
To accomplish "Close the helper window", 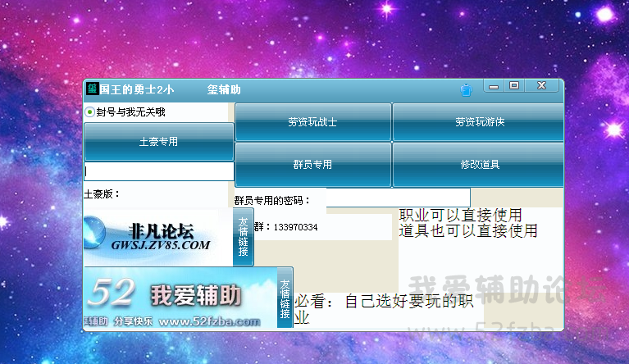I will coord(541,85).
